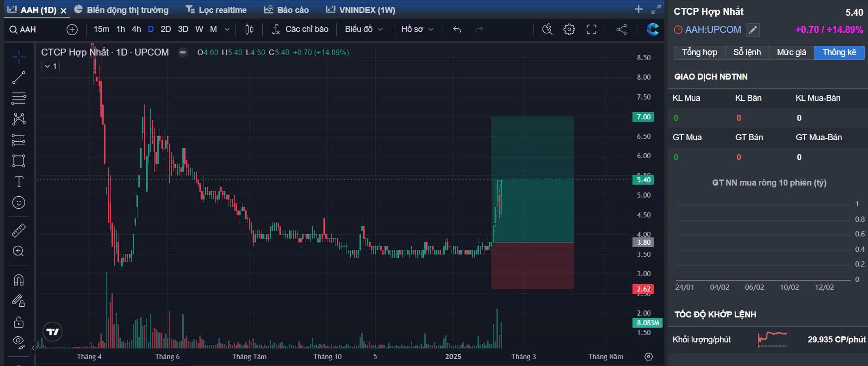Switch to the 1h interval

121,29
